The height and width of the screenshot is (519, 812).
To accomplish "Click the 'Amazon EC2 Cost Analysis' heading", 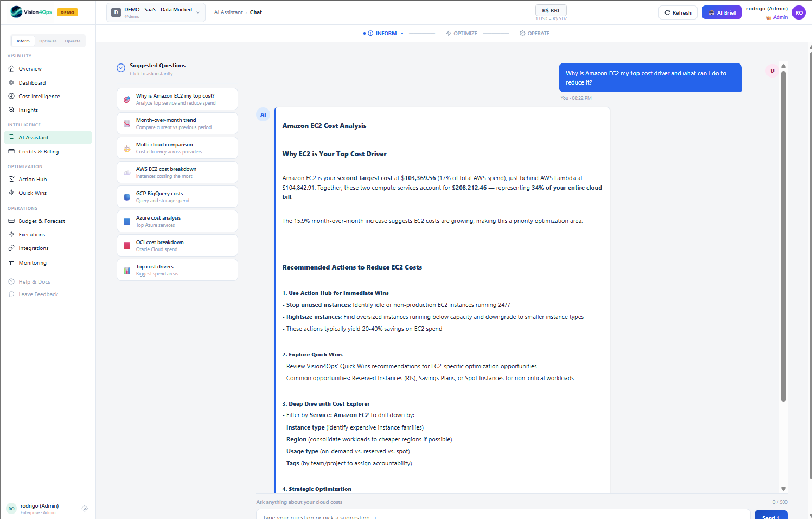I will pyautogui.click(x=324, y=126).
